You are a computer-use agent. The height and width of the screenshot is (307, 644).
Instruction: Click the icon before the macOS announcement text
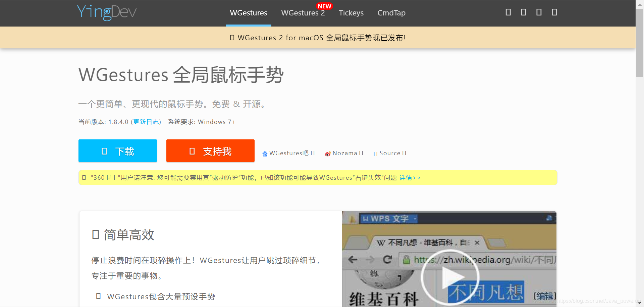(x=232, y=38)
